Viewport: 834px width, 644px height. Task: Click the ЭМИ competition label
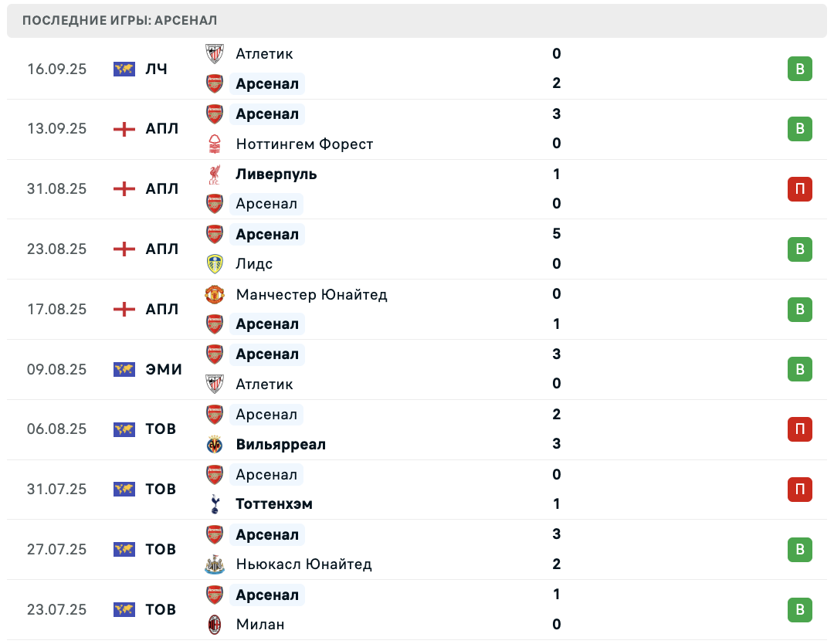tap(163, 369)
